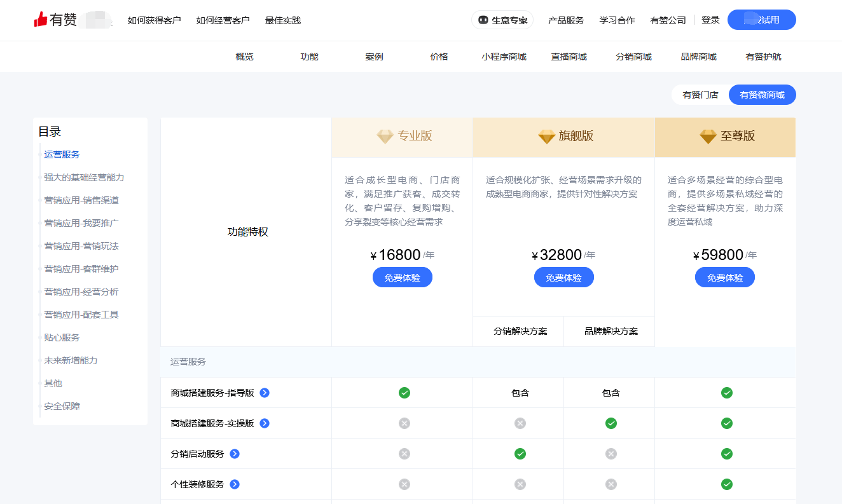Open details arrow beside 商城搭建服务-指导版
842x504 pixels.
coord(265,393)
